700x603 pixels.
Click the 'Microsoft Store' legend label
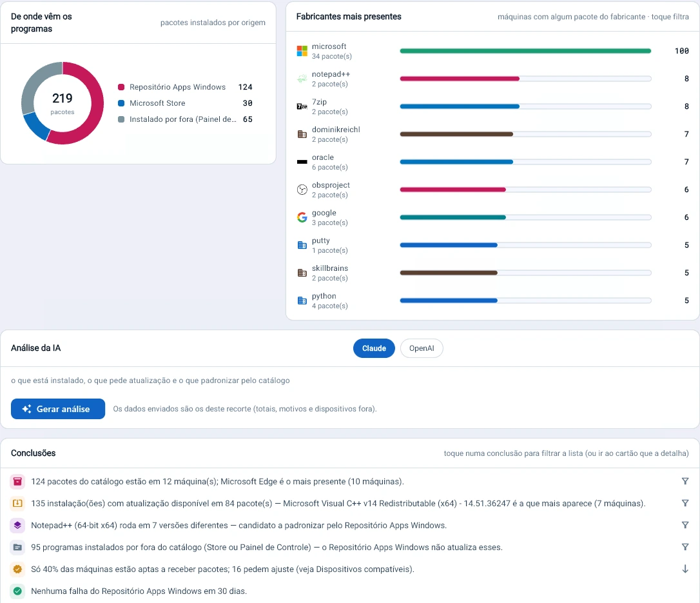pos(157,103)
